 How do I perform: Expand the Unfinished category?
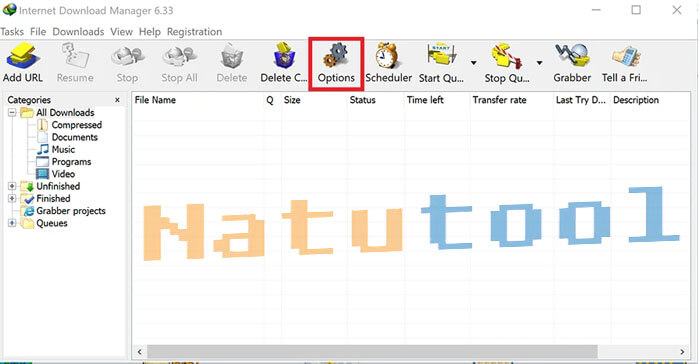[12, 186]
